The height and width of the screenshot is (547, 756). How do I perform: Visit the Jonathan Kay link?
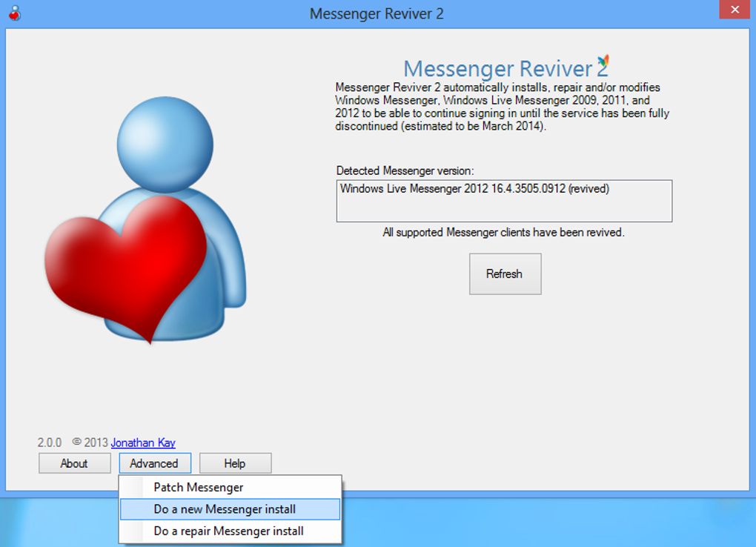pos(143,442)
